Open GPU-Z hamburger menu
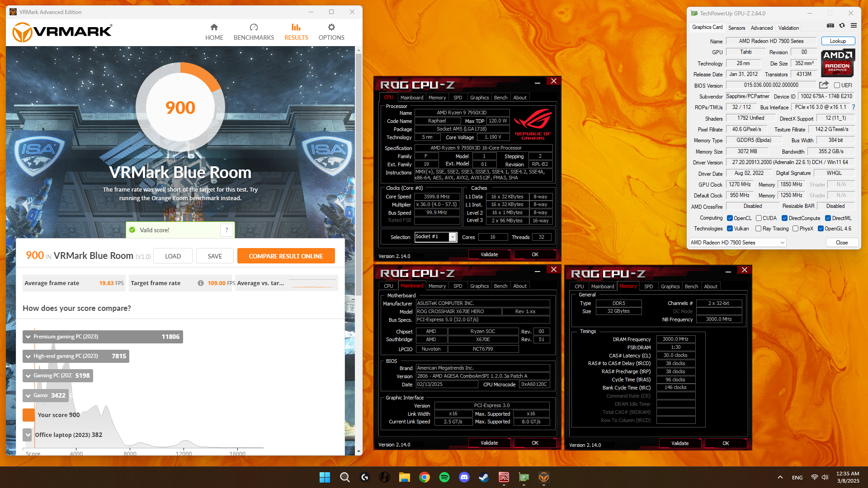Image resolution: width=868 pixels, height=488 pixels. pos(854,26)
